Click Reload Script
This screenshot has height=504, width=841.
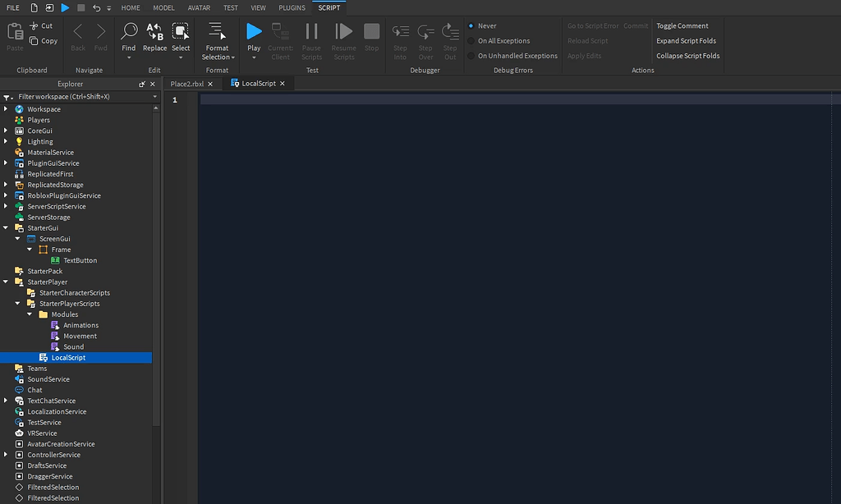tap(588, 41)
